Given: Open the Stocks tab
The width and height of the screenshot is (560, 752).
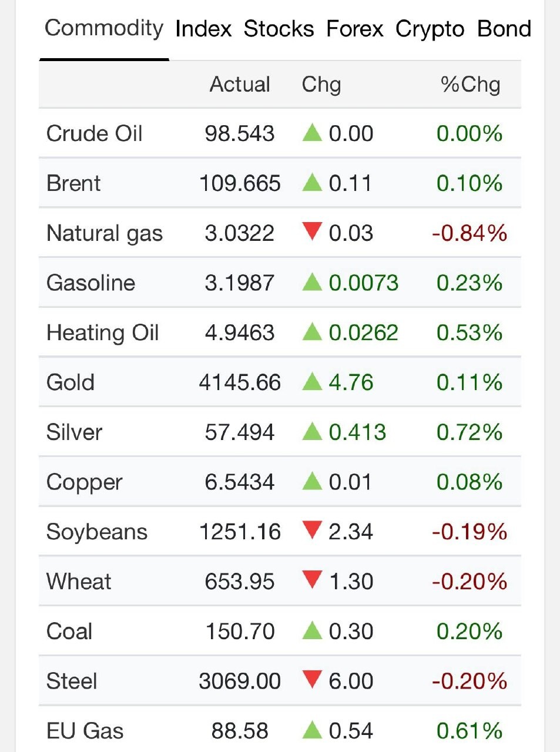Looking at the screenshot, I should click(279, 29).
